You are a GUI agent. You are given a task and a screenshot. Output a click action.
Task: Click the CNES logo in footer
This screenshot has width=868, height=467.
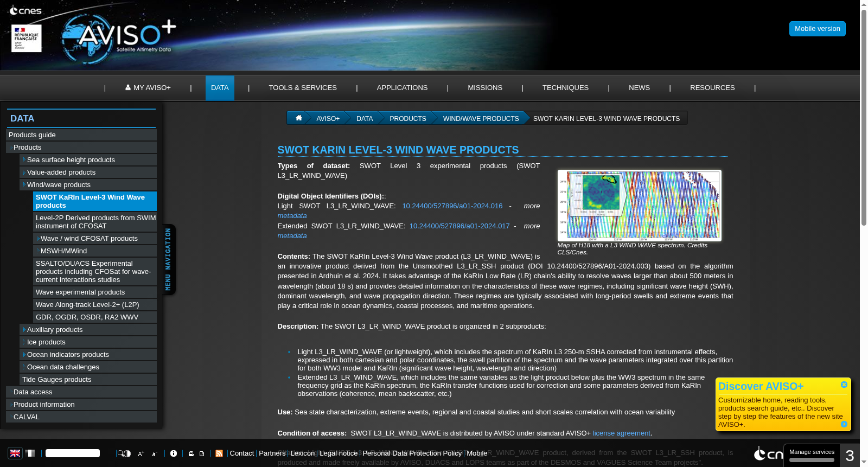[x=768, y=454]
